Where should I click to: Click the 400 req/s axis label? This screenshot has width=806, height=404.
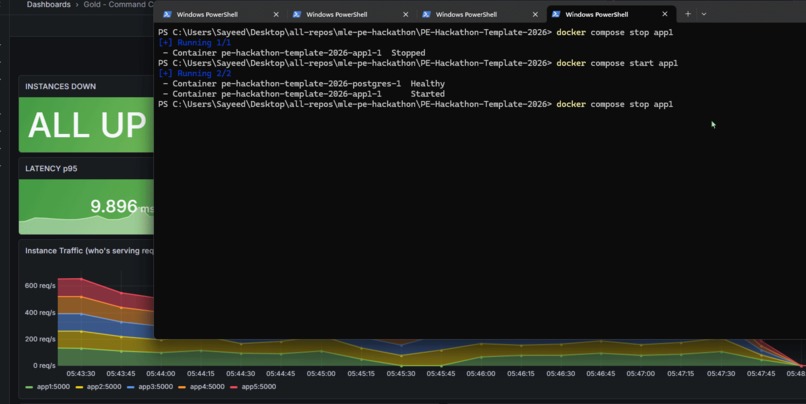coord(40,313)
